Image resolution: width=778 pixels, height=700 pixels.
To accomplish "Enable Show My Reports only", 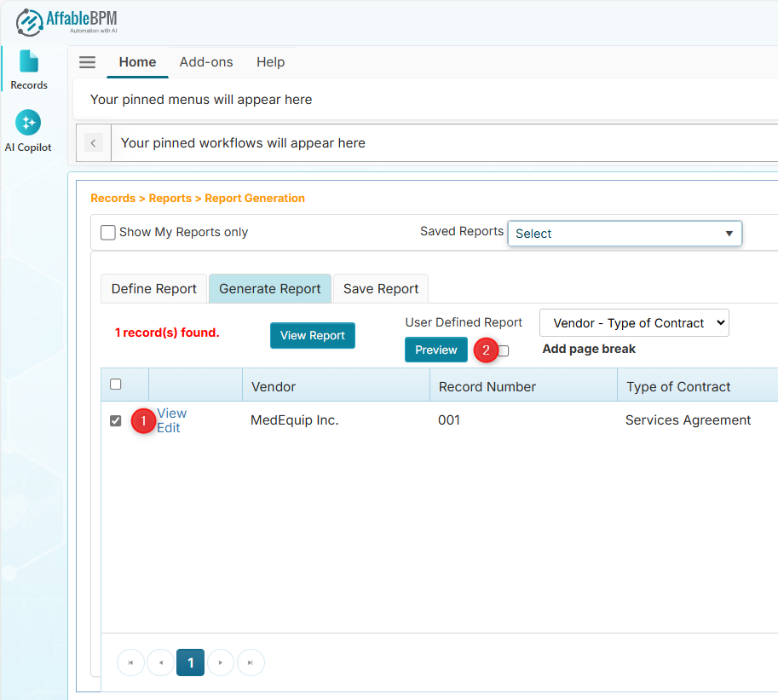I will [x=108, y=232].
